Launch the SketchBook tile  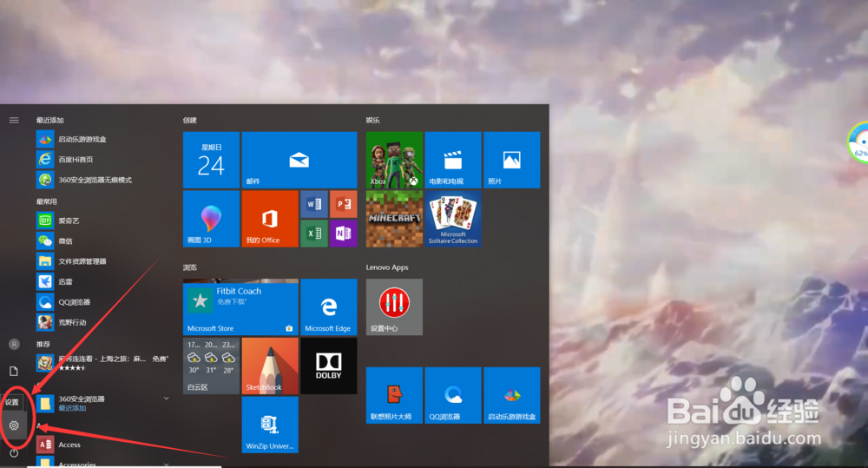[270, 366]
